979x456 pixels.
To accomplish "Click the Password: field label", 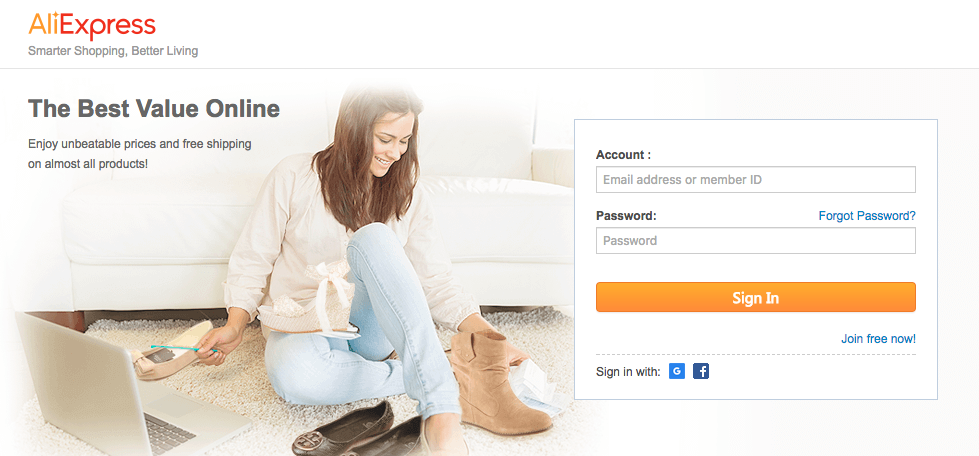I will (x=626, y=216).
